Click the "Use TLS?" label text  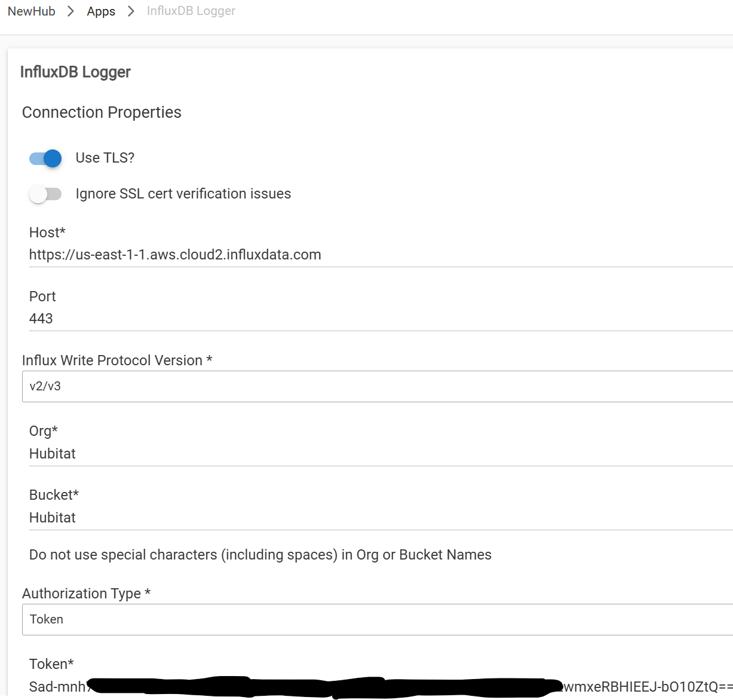105,158
